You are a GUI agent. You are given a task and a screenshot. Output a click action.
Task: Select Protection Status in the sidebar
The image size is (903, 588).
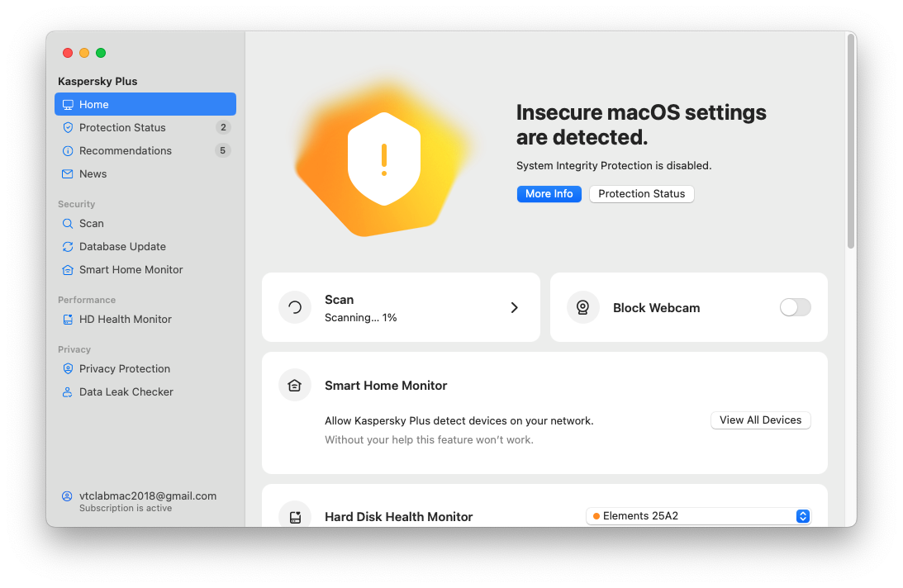tap(122, 128)
